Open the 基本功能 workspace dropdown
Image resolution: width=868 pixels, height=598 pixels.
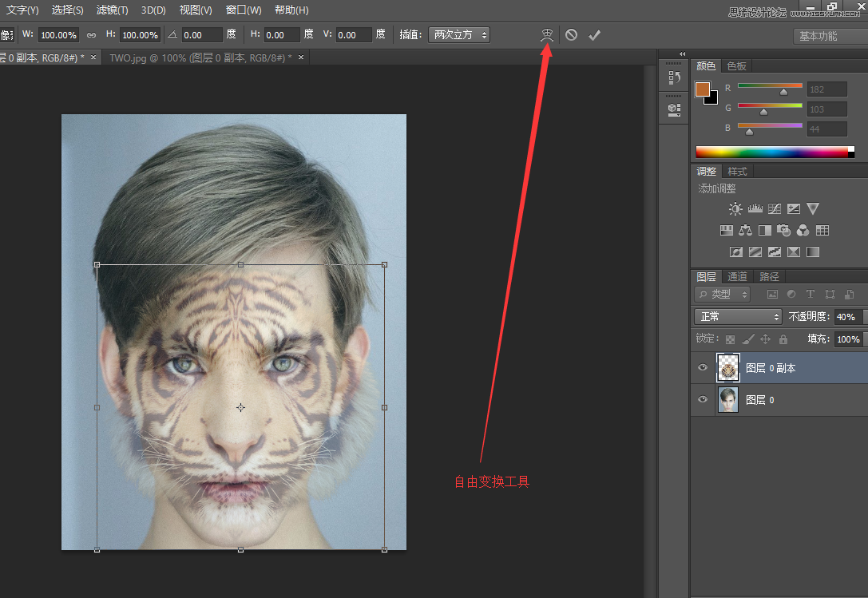830,36
